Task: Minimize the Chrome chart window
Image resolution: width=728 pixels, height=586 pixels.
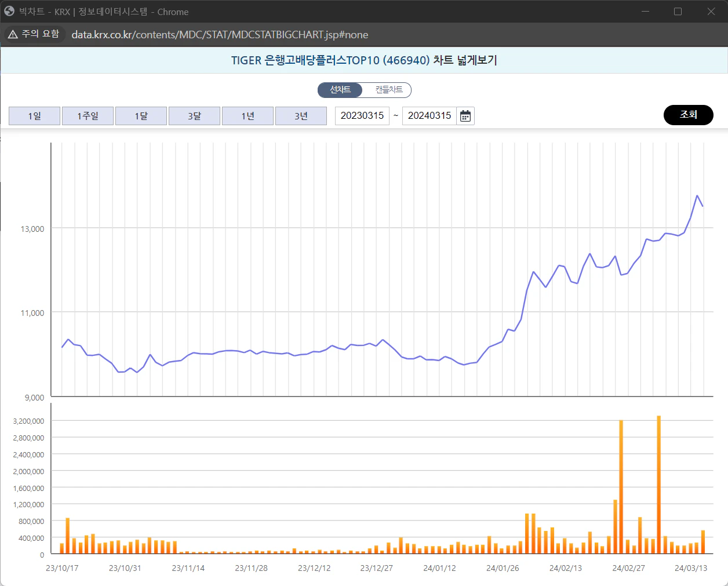Action: click(x=645, y=12)
